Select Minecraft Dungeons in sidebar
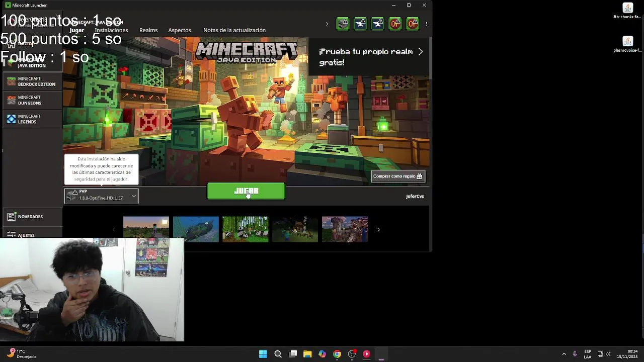644x362 pixels. tap(33, 100)
